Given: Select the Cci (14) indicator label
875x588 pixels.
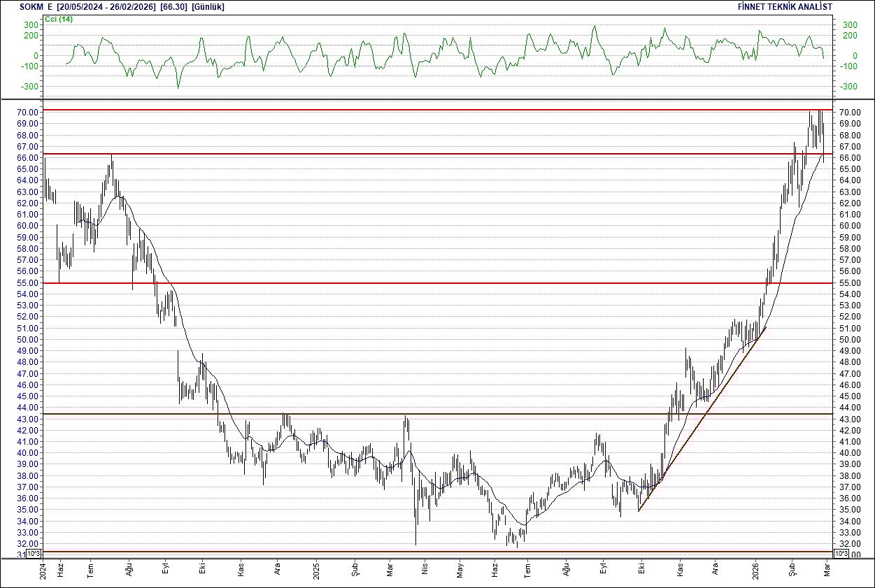Looking at the screenshot, I should coord(57,19).
